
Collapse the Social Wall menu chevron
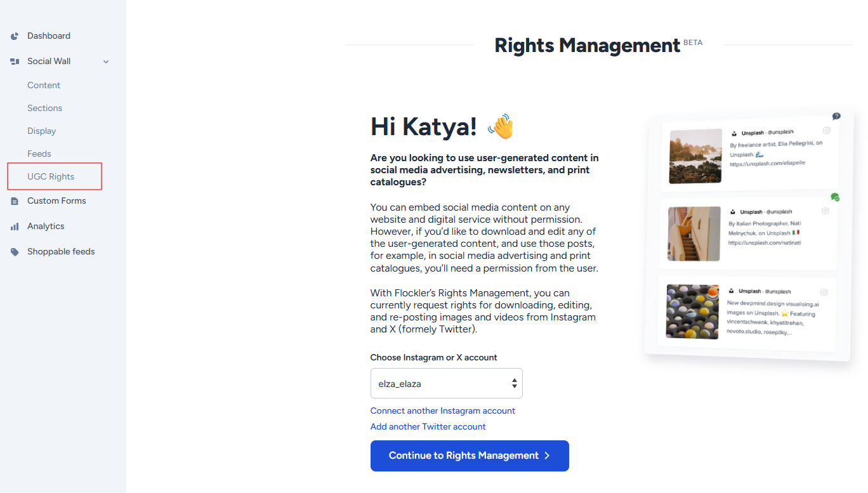(106, 62)
